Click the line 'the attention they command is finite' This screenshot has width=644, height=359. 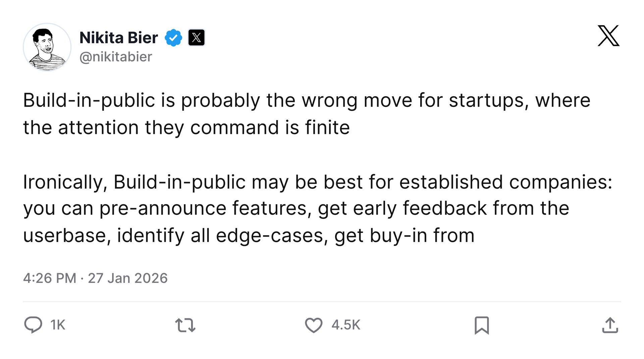(186, 127)
